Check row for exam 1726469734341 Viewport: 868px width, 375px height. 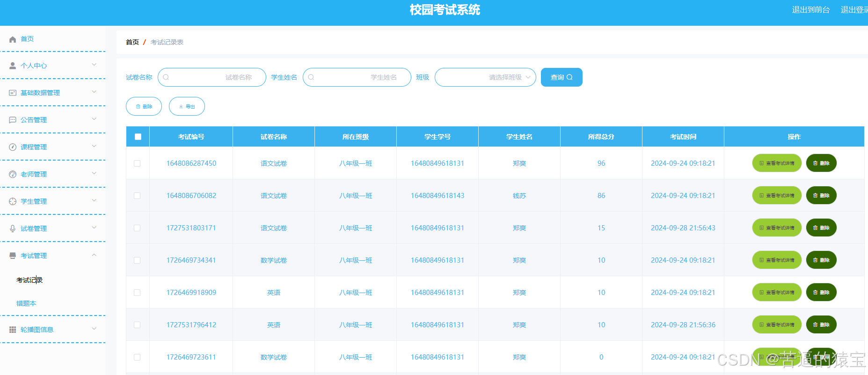point(137,260)
